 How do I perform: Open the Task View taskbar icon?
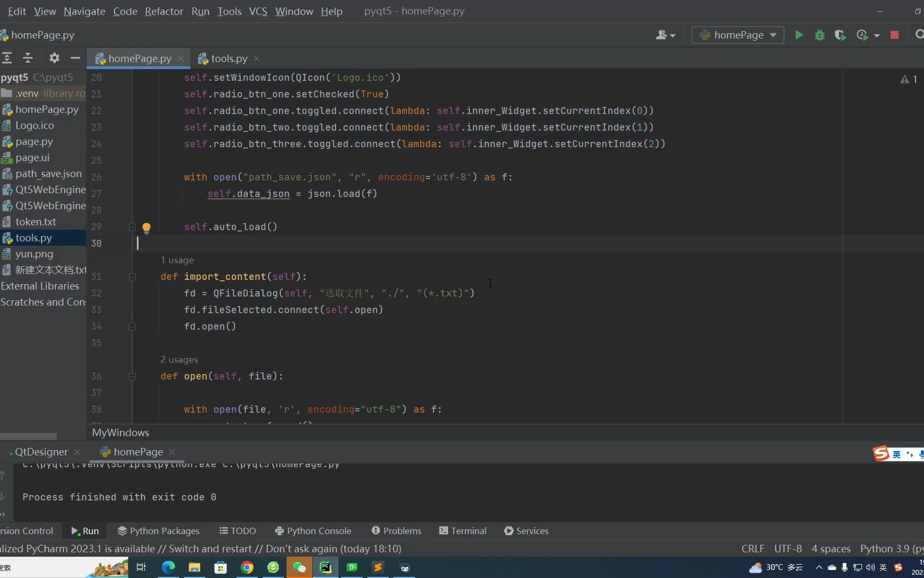tap(141, 567)
